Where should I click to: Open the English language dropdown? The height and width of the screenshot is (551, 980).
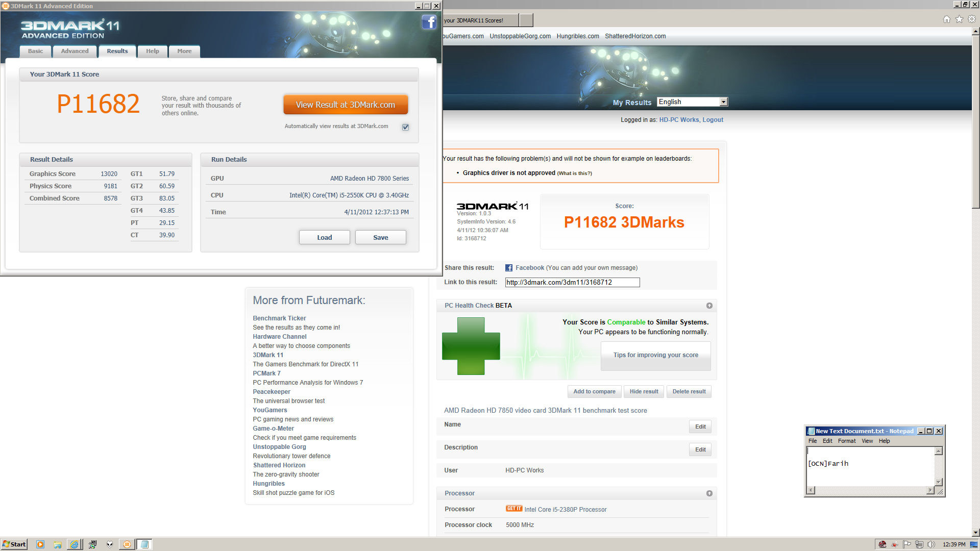pos(723,102)
